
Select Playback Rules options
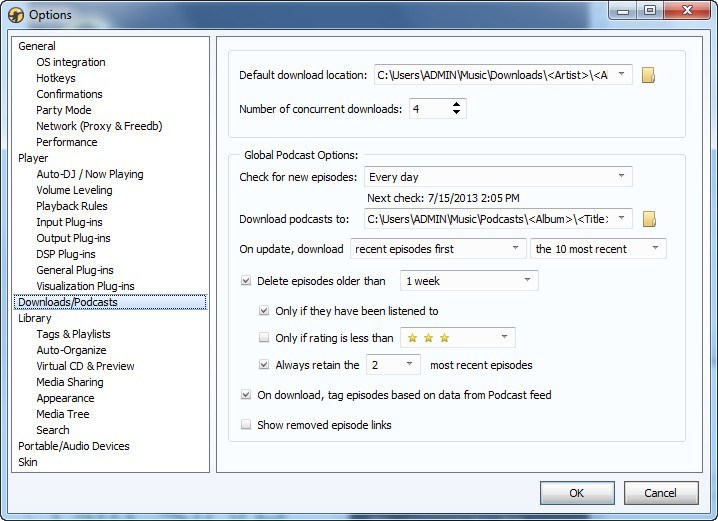point(71,206)
